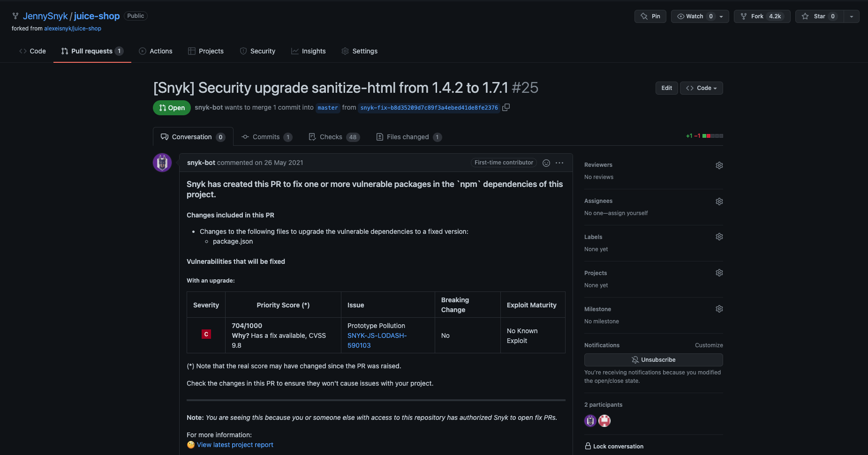Open the Reviewers gear settings
Screen dimensions: 868x455
coord(719,165)
